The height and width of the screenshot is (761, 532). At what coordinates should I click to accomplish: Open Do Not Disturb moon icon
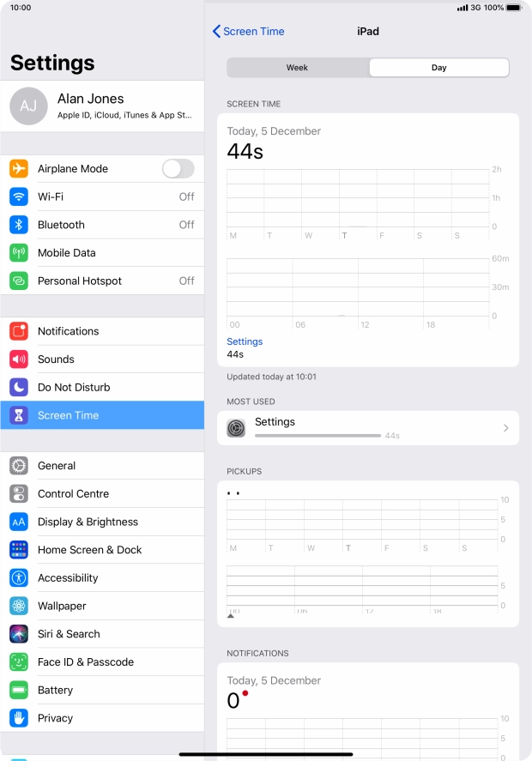(19, 387)
